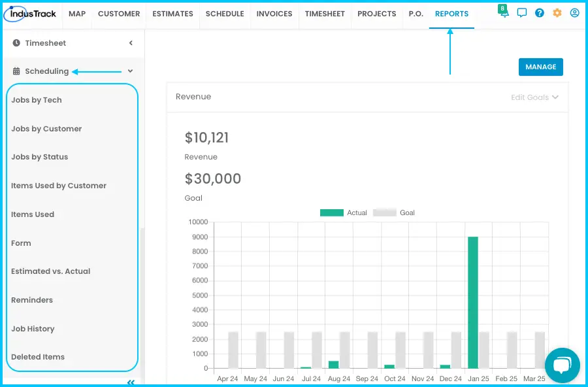Screen dimensions: 588x387
Task: Open the Jobs by Tech report
Action: coord(37,100)
